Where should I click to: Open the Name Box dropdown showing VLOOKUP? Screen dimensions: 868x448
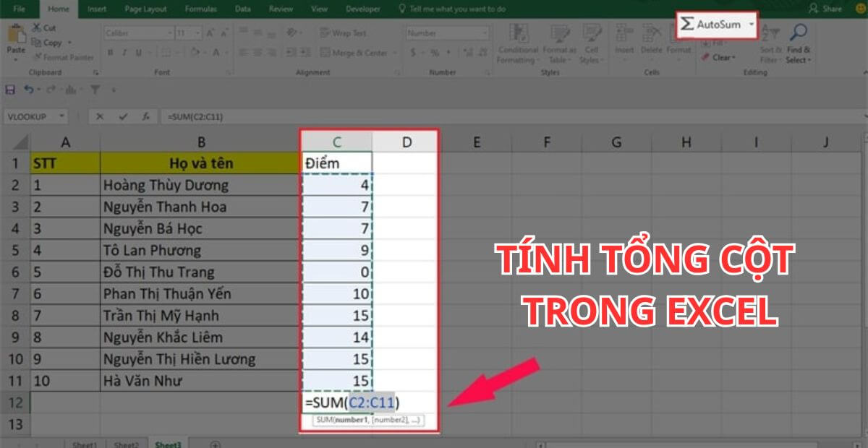(61, 116)
